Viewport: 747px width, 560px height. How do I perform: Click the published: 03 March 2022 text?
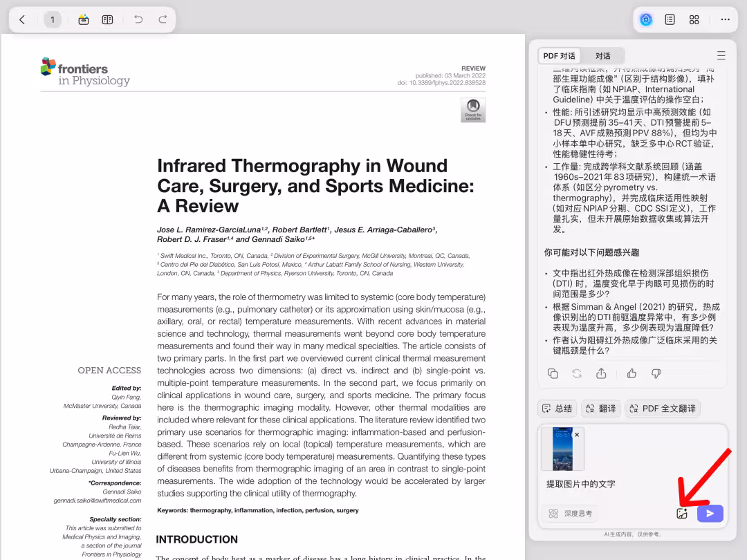pos(450,76)
